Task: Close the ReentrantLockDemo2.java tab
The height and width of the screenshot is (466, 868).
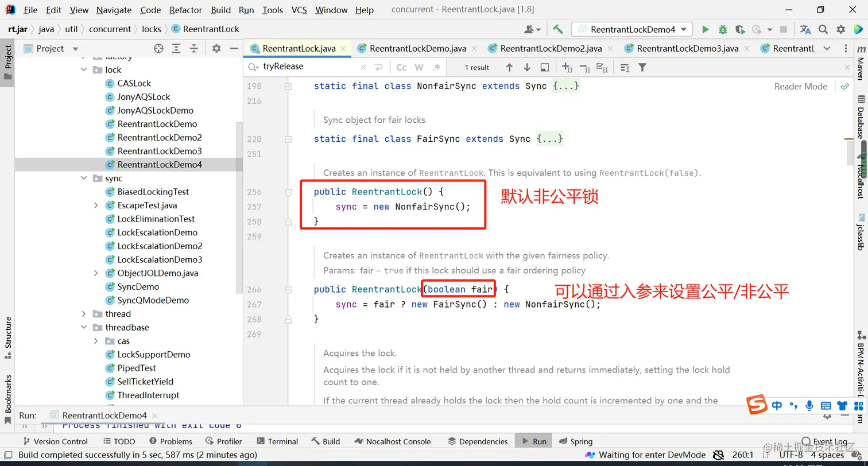Action: (x=610, y=49)
